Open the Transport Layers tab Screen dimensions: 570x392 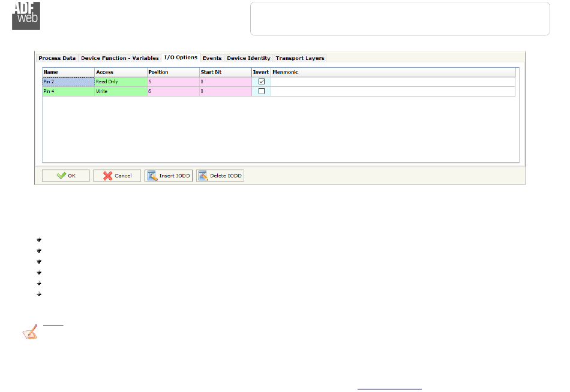(299, 58)
